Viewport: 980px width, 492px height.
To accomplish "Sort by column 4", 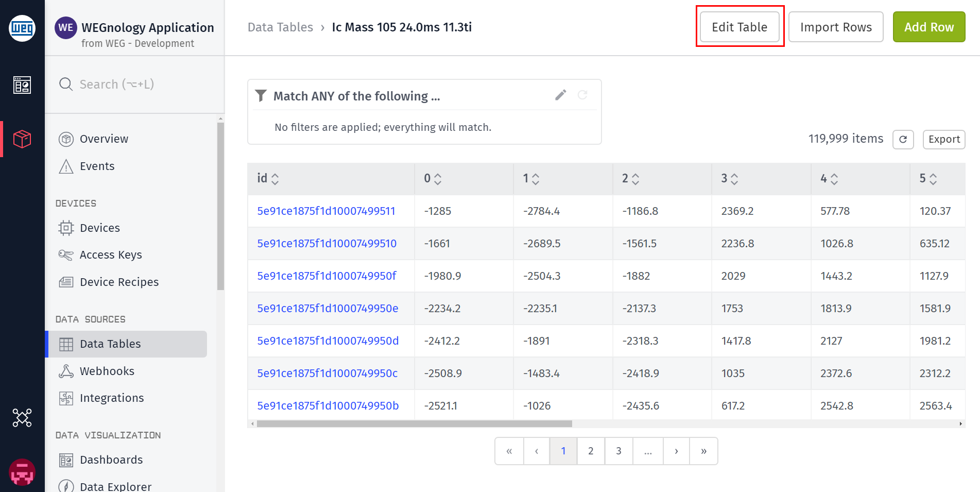I will [x=834, y=179].
